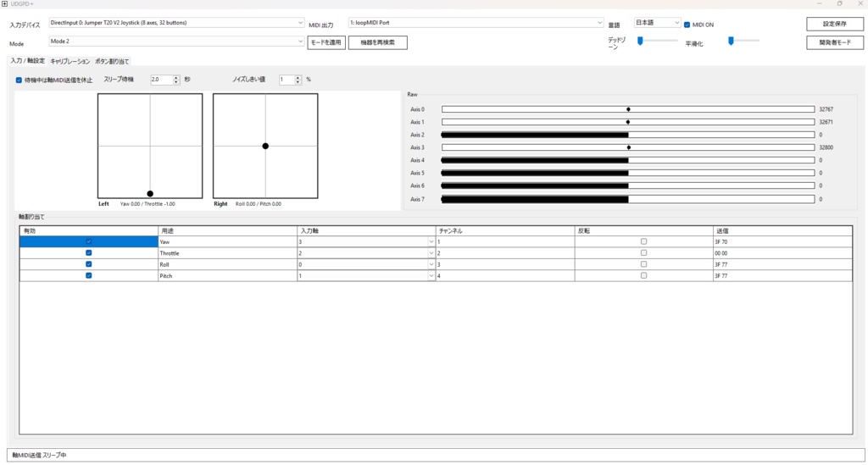The width and height of the screenshot is (868, 465).
Task: Click the raw value 32800 beside Axis 3
Action: (x=826, y=147)
